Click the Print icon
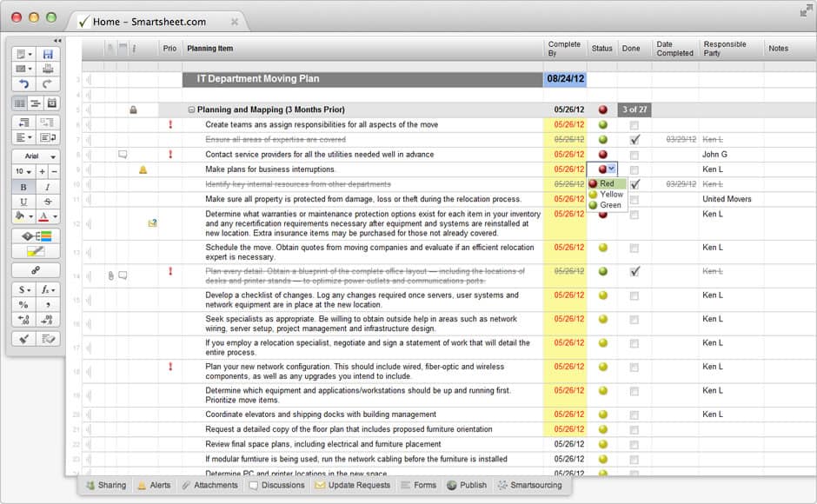Viewport: 817px width, 504px height. coord(48,69)
